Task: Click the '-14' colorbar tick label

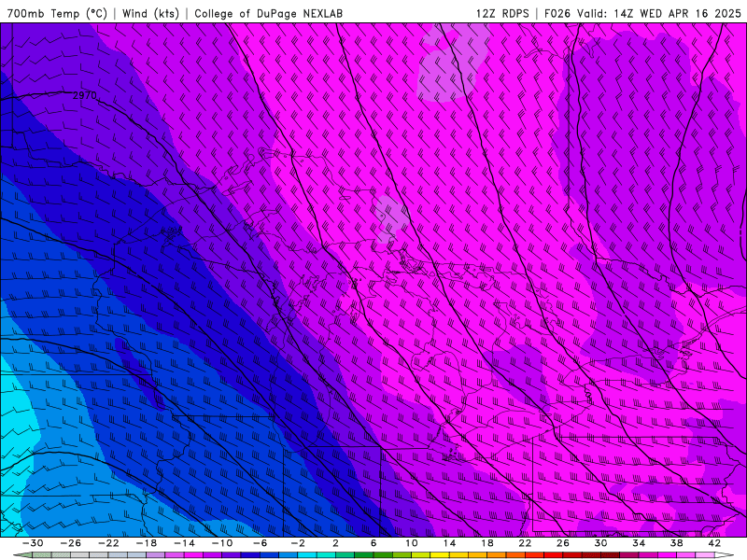Action: [184, 543]
